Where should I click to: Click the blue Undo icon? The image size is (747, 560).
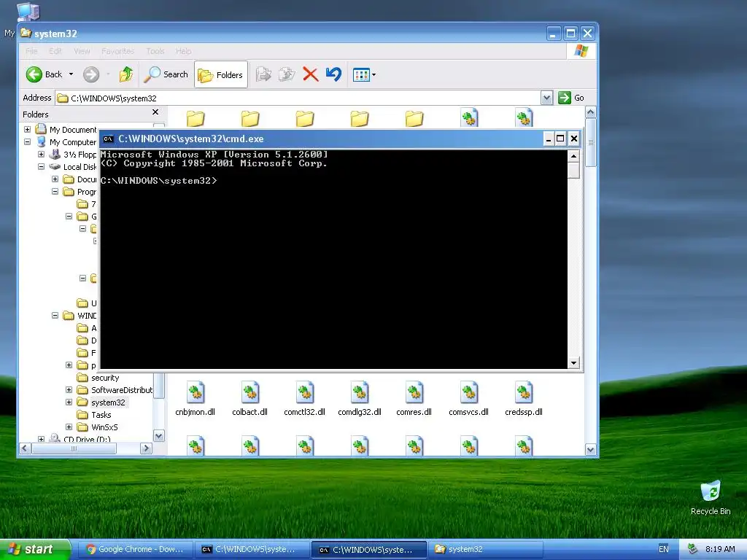[x=333, y=74]
